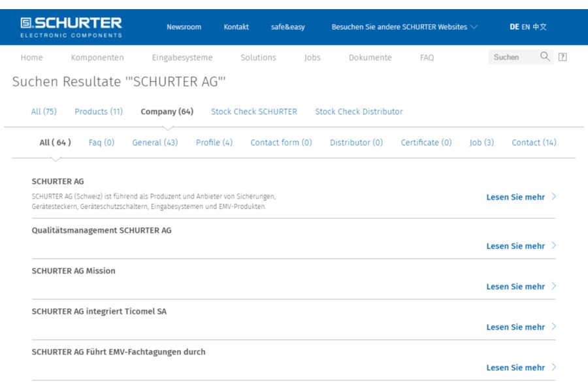The image size is (588, 392).
Task: Click the chevron beside Qualitätsmanagement SCHURTER AG
Action: (554, 246)
